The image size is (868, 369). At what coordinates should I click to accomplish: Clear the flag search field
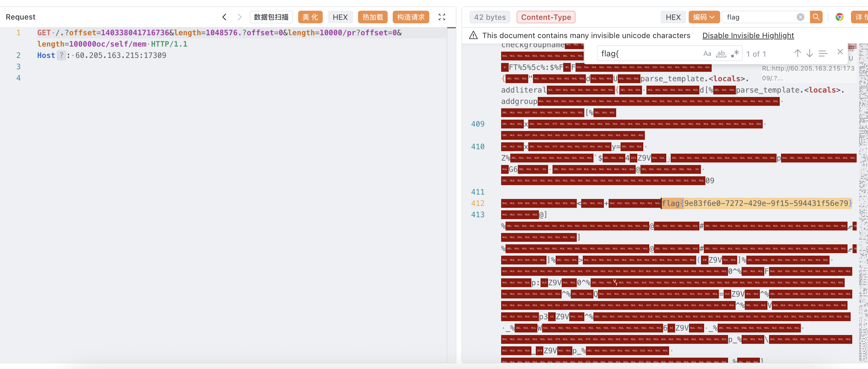800,17
